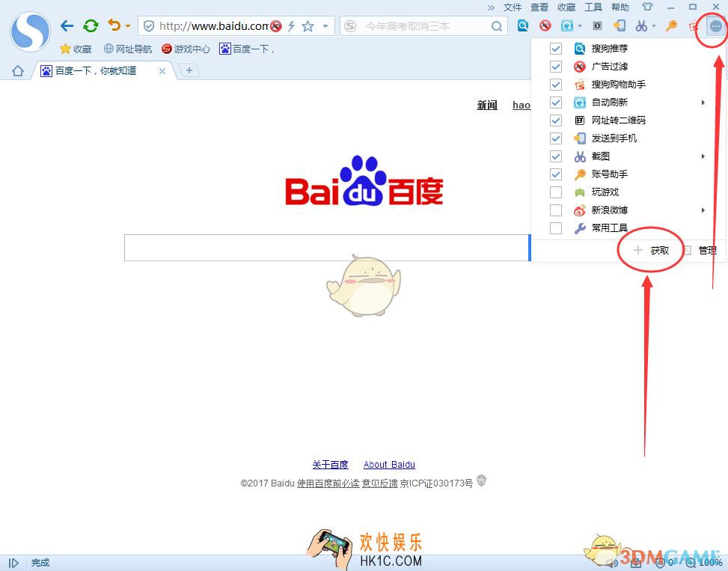Open the 关于百度 link
728x571 pixels.
coord(330,465)
